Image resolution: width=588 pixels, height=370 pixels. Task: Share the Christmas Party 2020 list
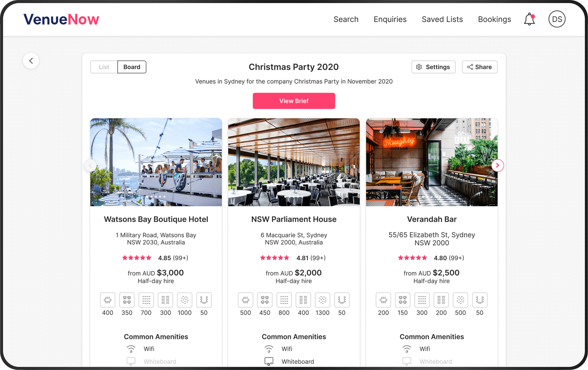479,67
